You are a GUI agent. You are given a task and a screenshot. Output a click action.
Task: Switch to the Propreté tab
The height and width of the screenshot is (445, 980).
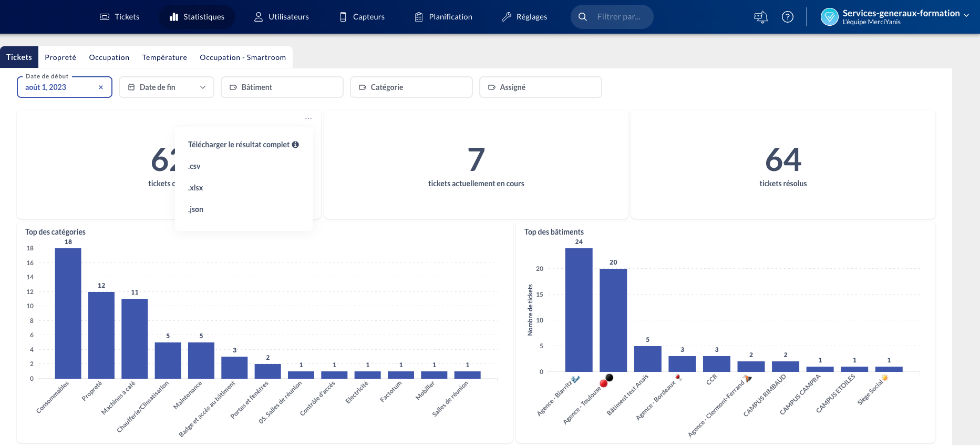60,57
